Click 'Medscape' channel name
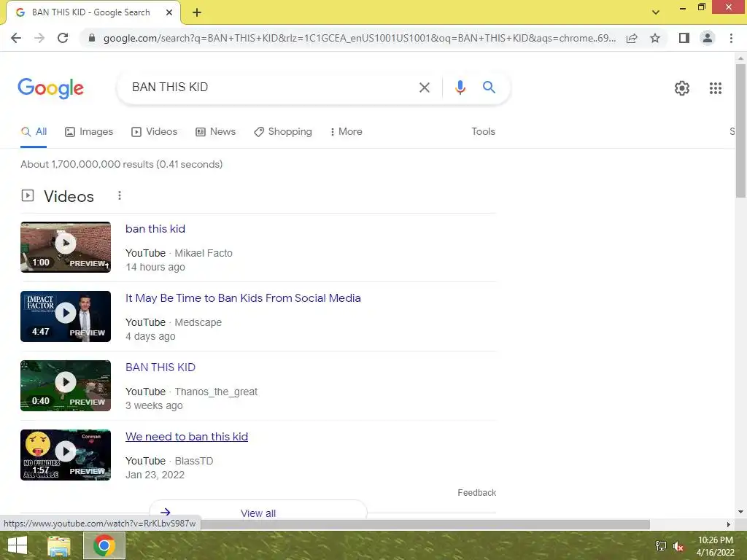The image size is (747, 560). tap(198, 322)
